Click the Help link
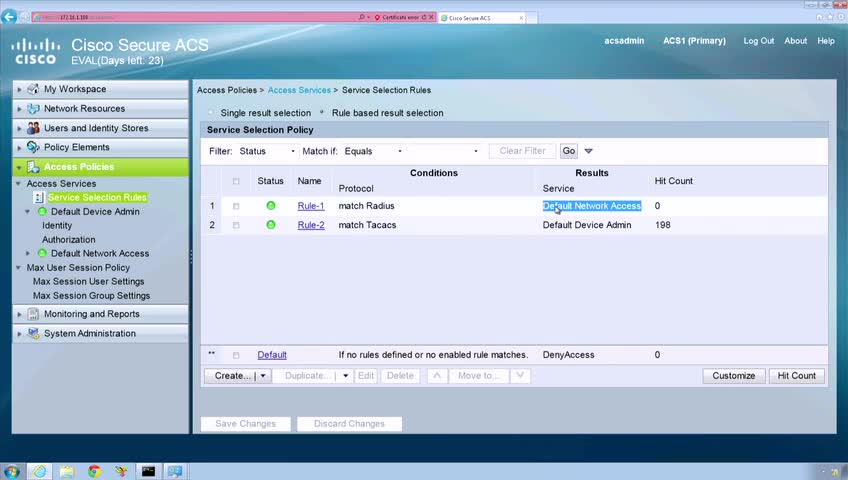The height and width of the screenshot is (480, 848). [x=826, y=41]
